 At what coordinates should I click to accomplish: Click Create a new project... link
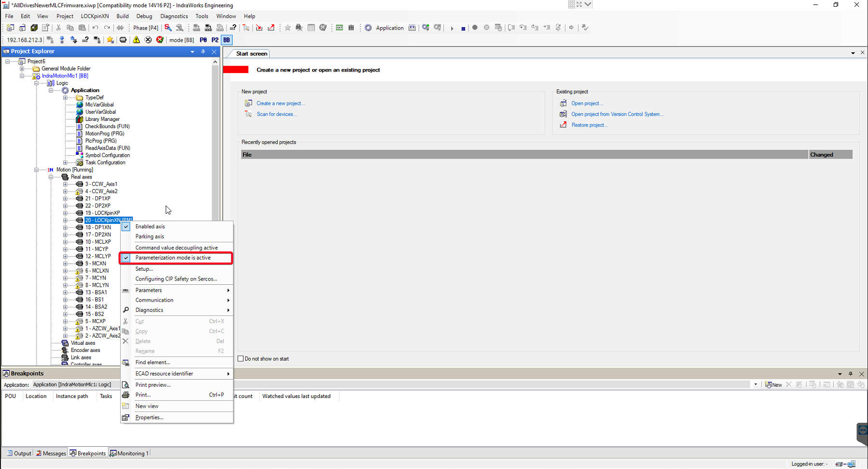pos(281,103)
